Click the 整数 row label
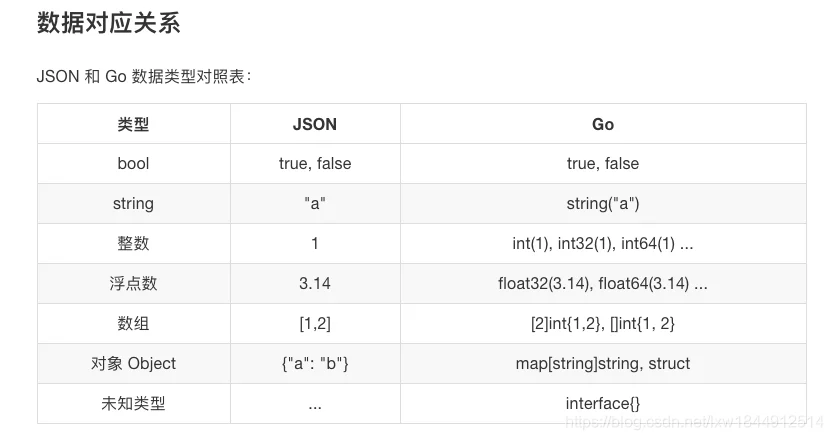 [133, 243]
